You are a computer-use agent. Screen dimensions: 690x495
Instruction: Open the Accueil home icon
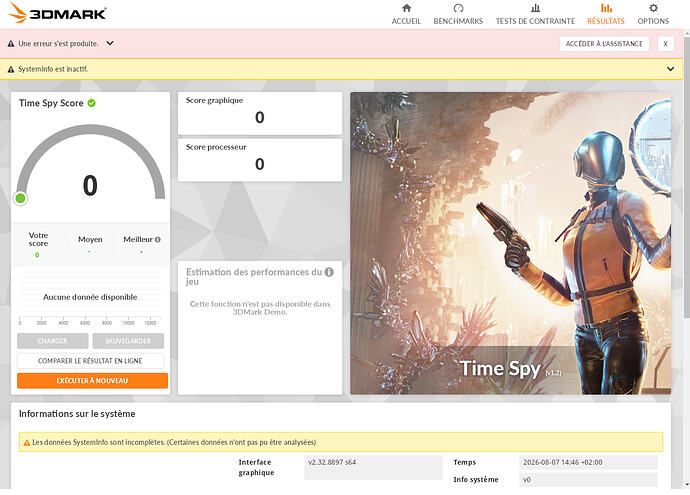click(406, 8)
